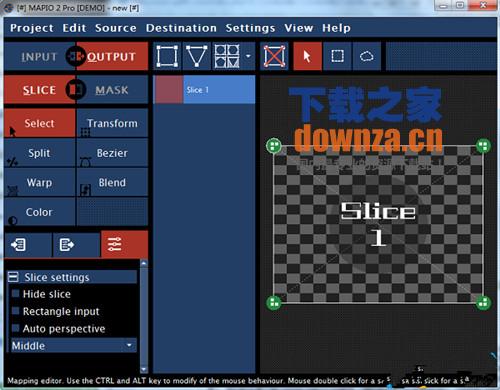
Task: Expand the shape tool dropdown arrow
Action: 248,56
